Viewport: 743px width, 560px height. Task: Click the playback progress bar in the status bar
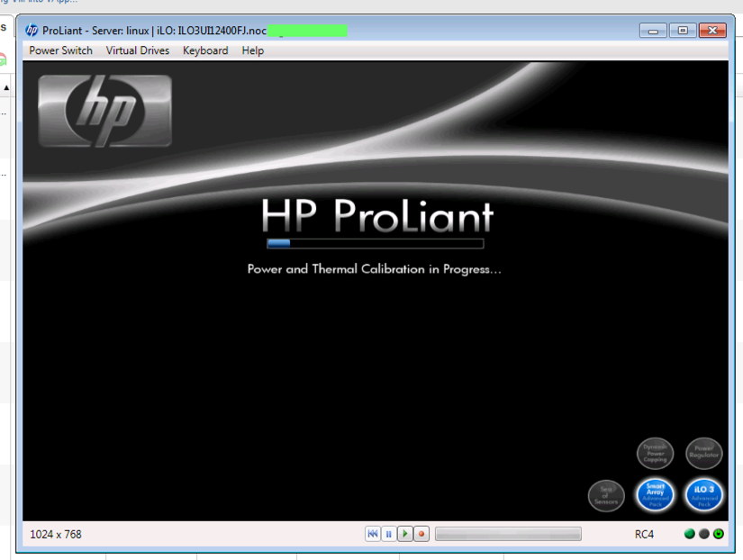pos(508,534)
